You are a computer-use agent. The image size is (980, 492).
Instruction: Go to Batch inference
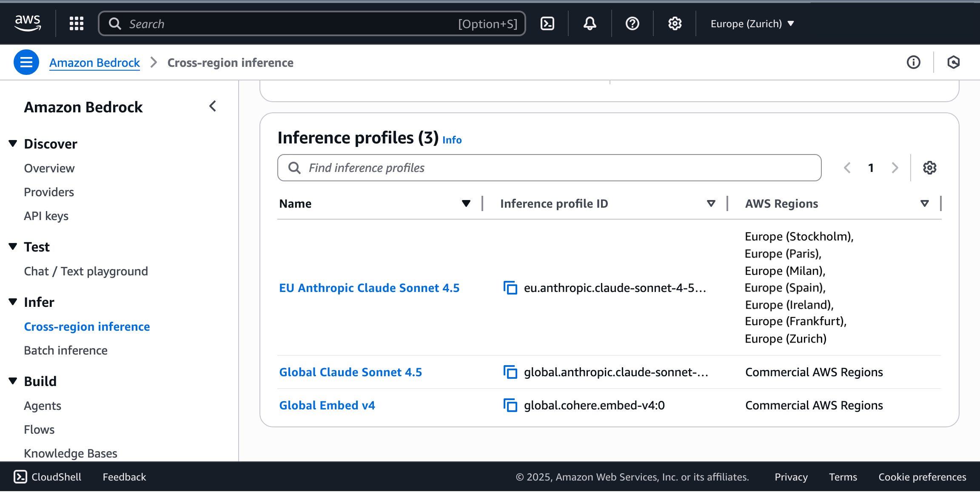pos(66,350)
